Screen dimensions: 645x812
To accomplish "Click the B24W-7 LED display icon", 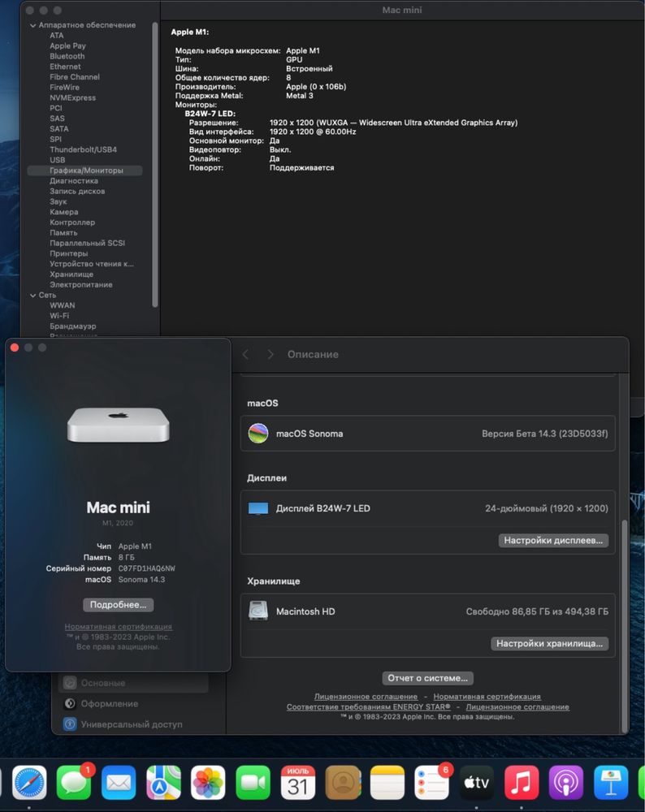I will (x=258, y=508).
